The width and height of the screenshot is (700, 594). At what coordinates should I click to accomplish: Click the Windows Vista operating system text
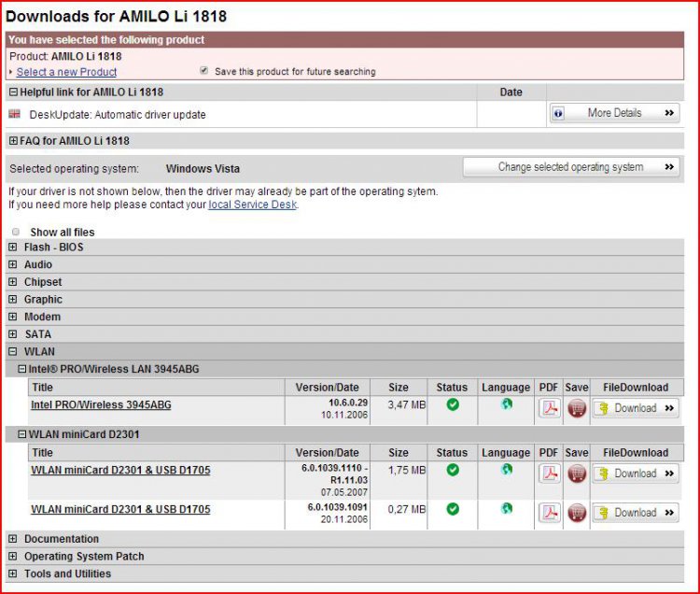[x=203, y=169]
